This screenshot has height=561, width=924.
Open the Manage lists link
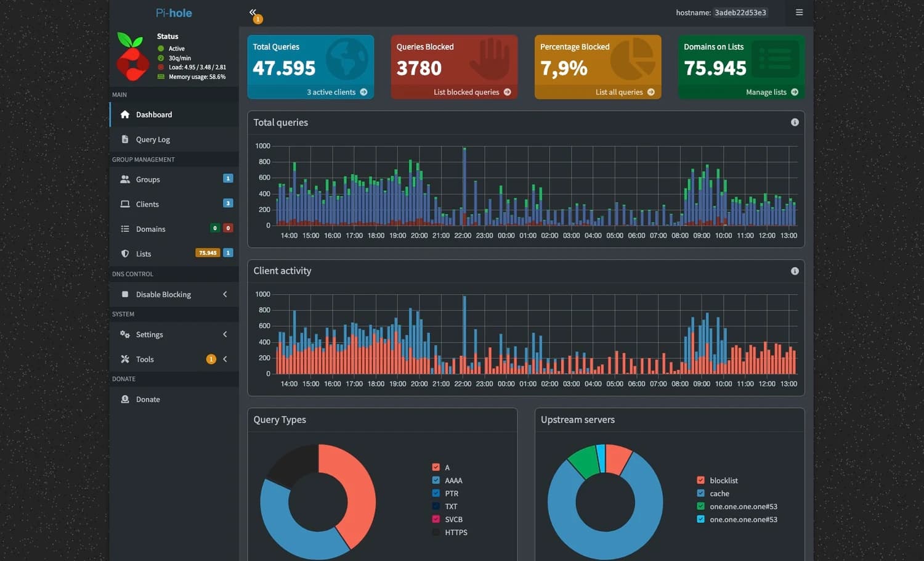point(772,92)
